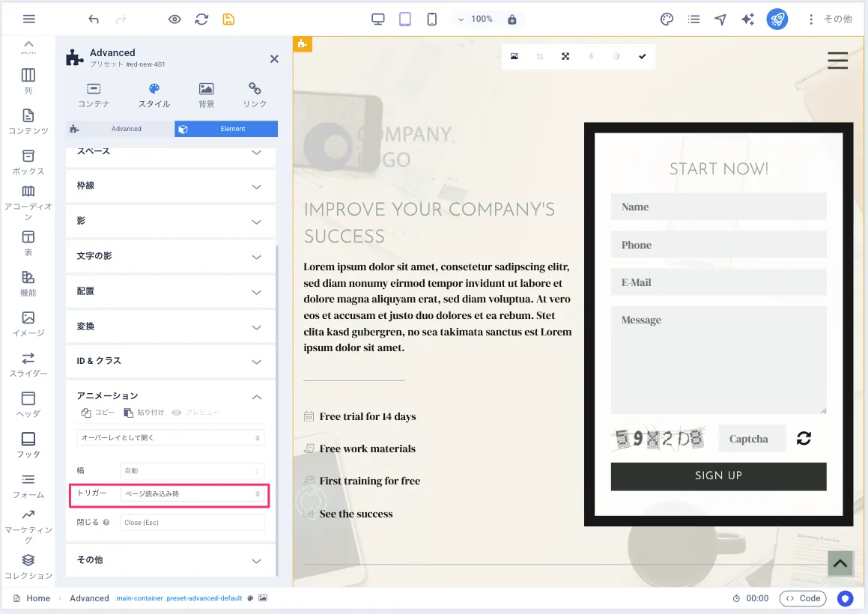Save the page with orange icon
This screenshot has height=614, width=868.
[228, 19]
